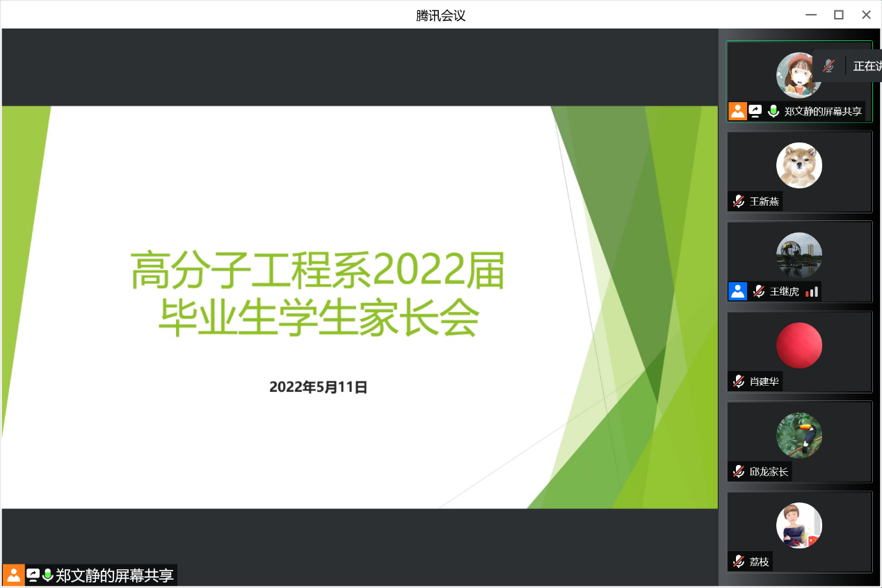Click 荔枝's cartoon woman avatar
The height and width of the screenshot is (588, 882).
[799, 525]
